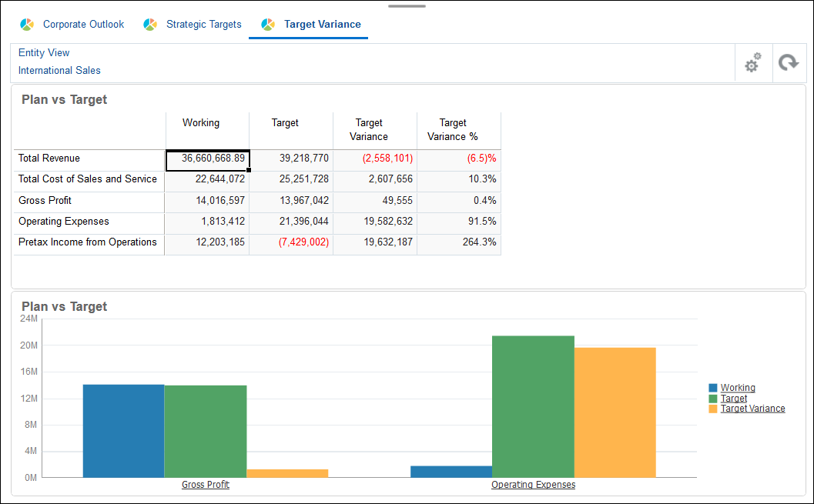Click the Corporate Outlook tab's pie chart icon
Image resolution: width=814 pixels, height=504 pixels.
tap(27, 24)
